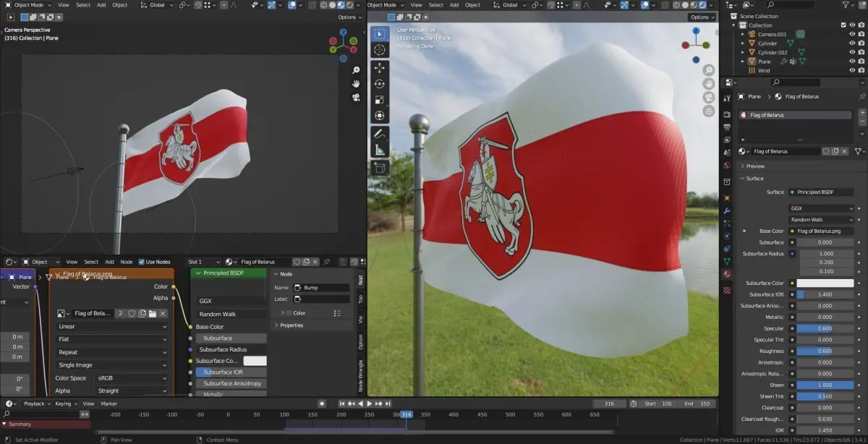This screenshot has height=444, width=868.
Task: Adjust the Sheen 1.000 slider
Action: click(825, 385)
